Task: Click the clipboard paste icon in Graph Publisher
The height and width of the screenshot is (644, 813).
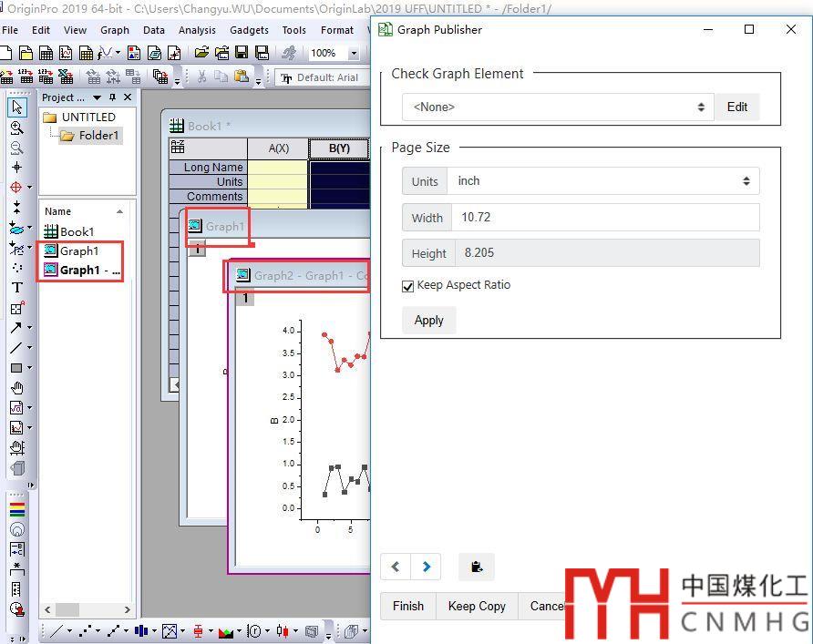Action: [477, 567]
